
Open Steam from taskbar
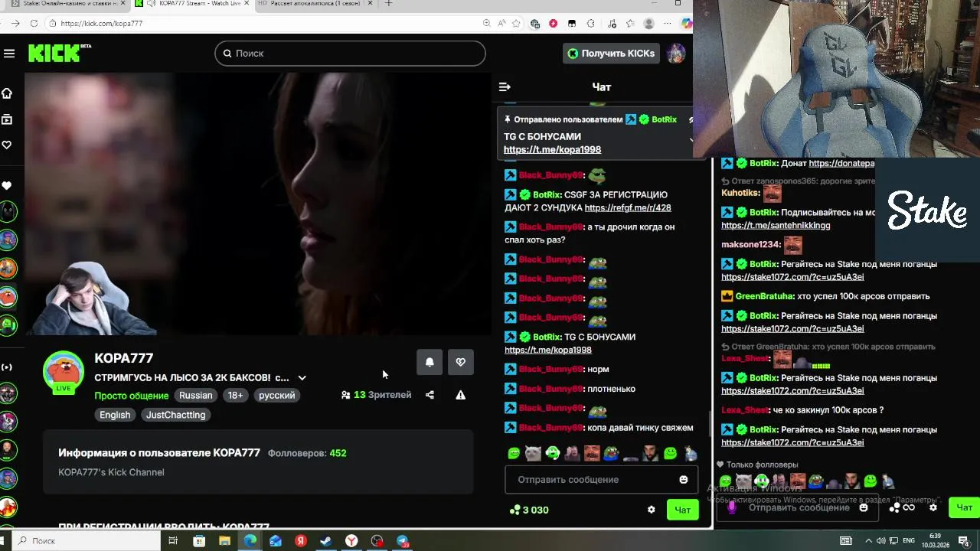tap(325, 541)
